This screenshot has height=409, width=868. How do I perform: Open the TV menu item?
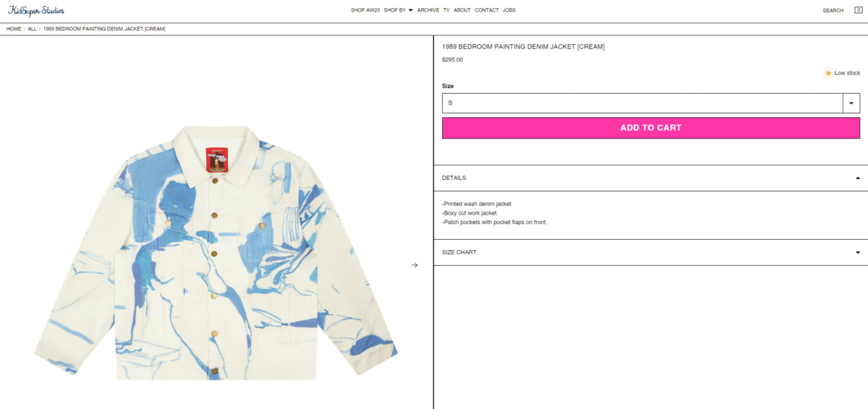(x=446, y=10)
